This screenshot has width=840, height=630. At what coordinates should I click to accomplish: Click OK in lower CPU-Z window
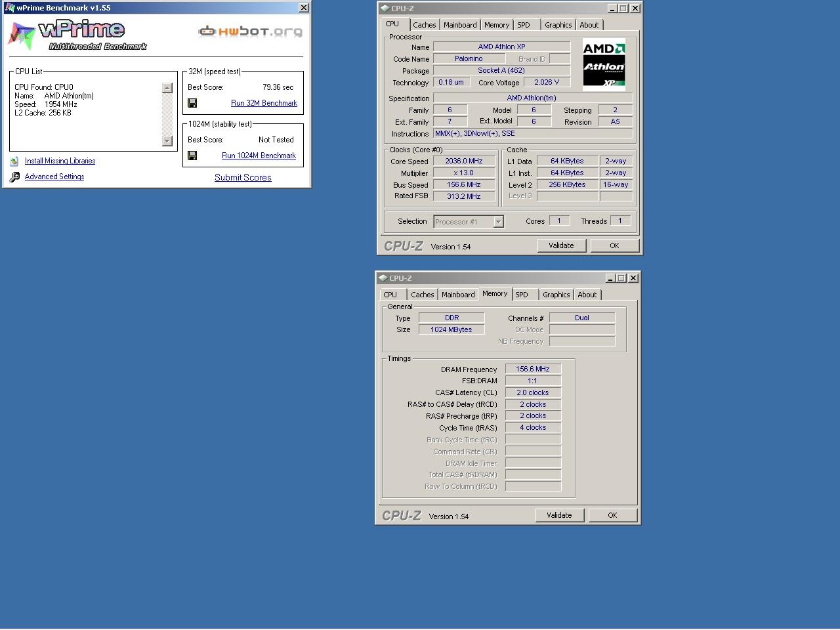[x=612, y=515]
